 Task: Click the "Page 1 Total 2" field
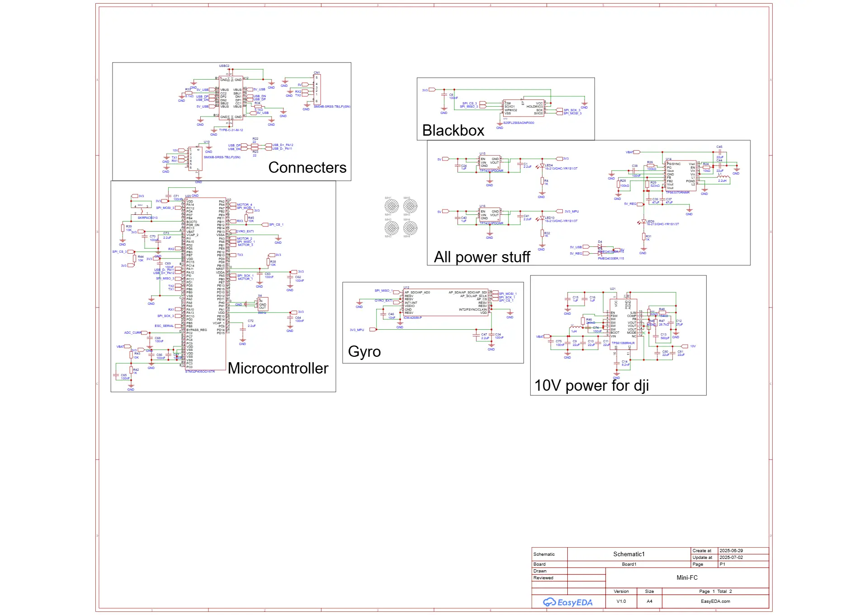715,591
